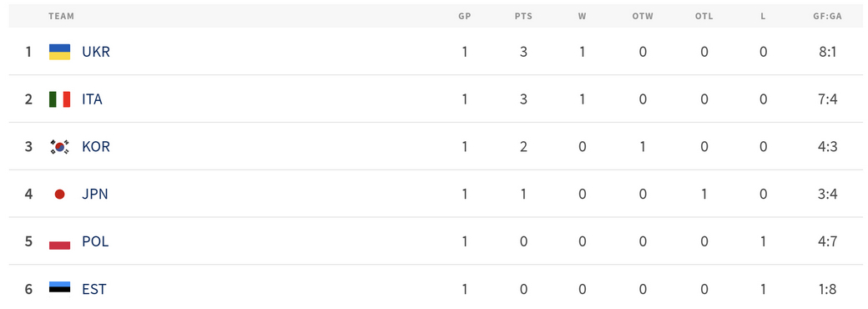Click the GP column header
The width and height of the screenshot is (868, 309).
(x=464, y=16)
